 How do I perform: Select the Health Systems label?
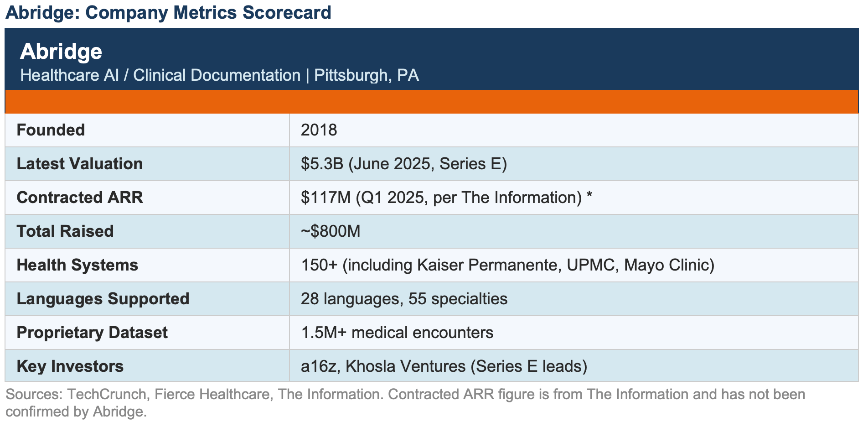coord(77,265)
